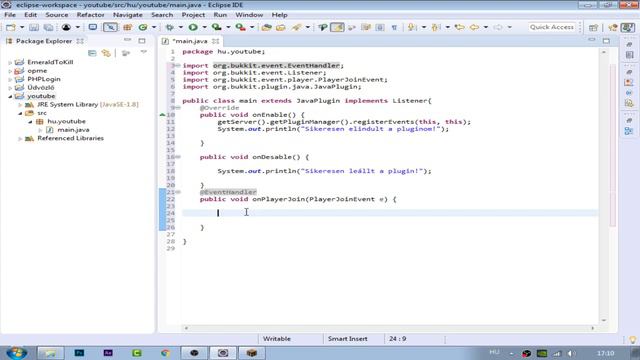This screenshot has height=360, width=640.
Task: Click the Previous Annotation icon
Action: [x=436, y=27]
